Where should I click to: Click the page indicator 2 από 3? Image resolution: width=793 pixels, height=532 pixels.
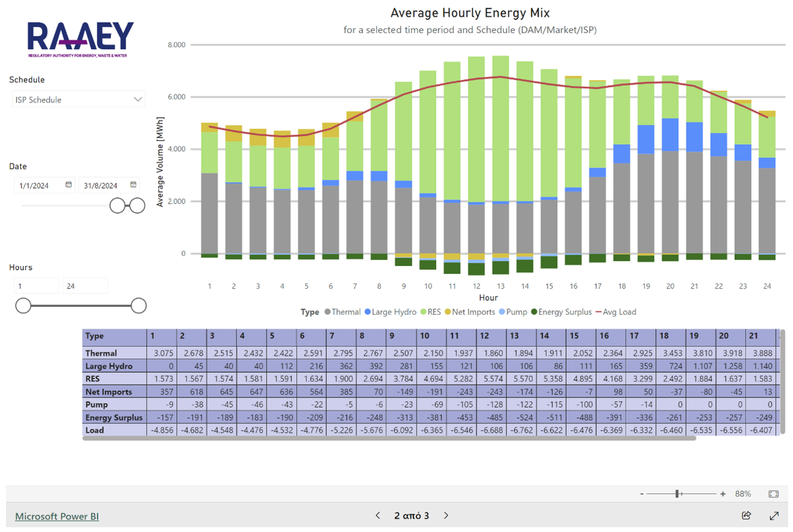pos(412,516)
